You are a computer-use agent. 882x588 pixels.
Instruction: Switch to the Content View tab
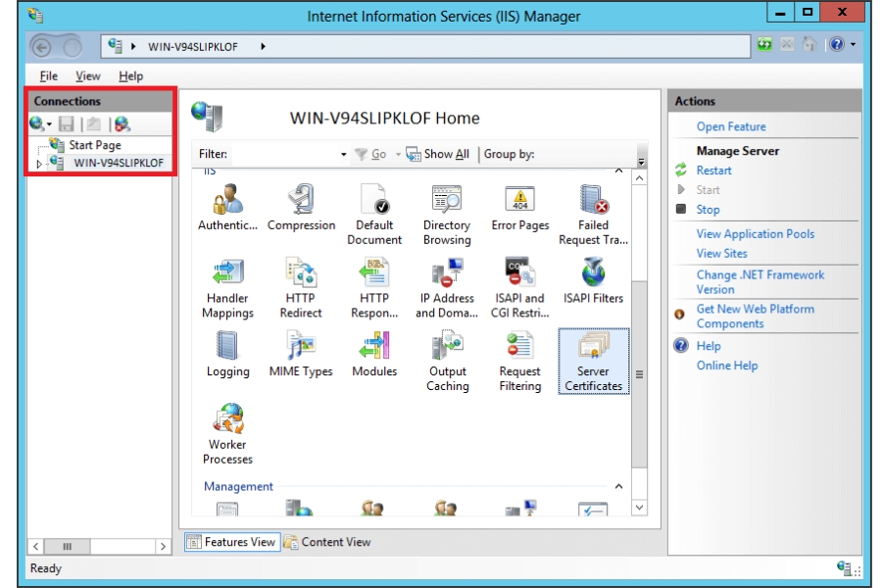point(327,542)
